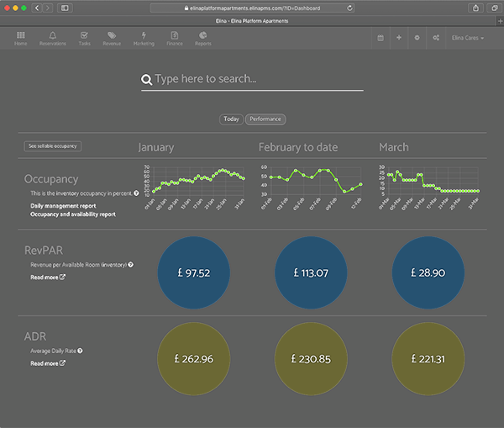The image size is (504, 428).
Task: Click February RevPAR circle £ 113.07
Action: 311,273
